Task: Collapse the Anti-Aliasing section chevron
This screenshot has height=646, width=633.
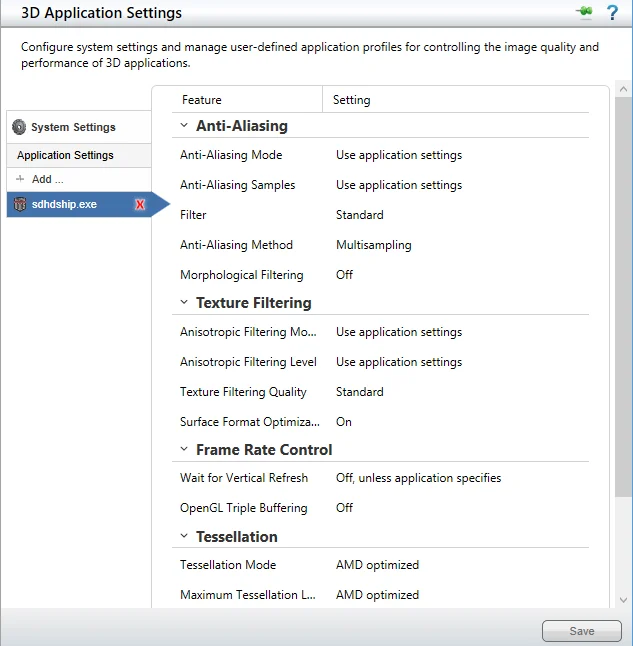Action: pyautogui.click(x=184, y=125)
